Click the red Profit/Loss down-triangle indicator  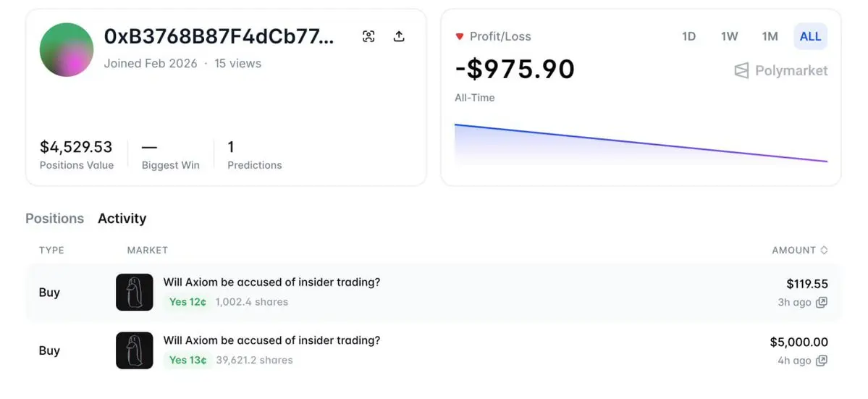[459, 36]
